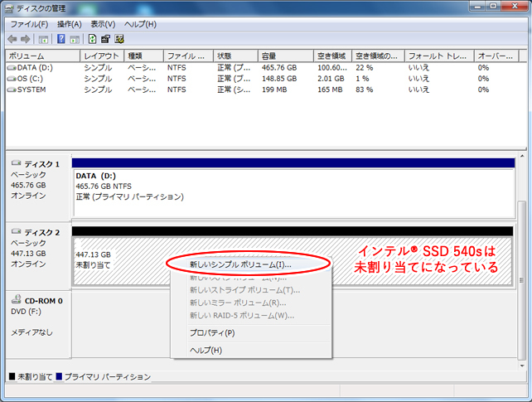Choose 新しいシンプル ボリューム(I)... from context menu
532x402 pixels.
click(x=251, y=264)
